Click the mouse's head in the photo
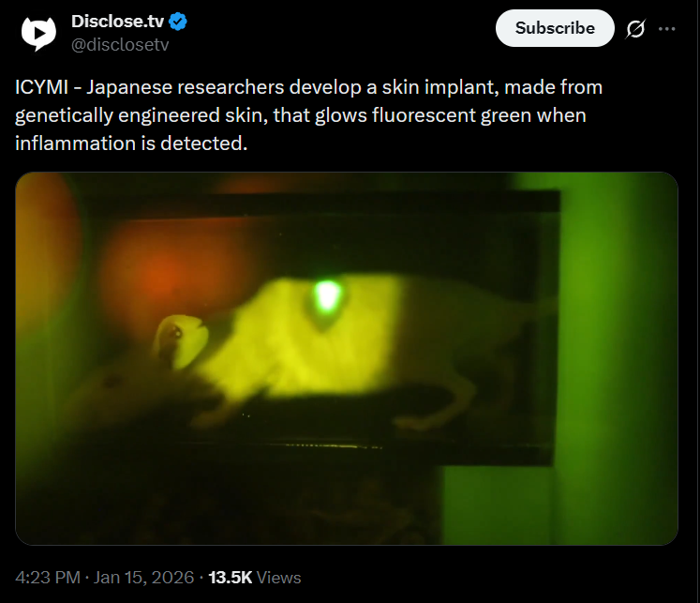This screenshot has height=603, width=700. [x=180, y=340]
